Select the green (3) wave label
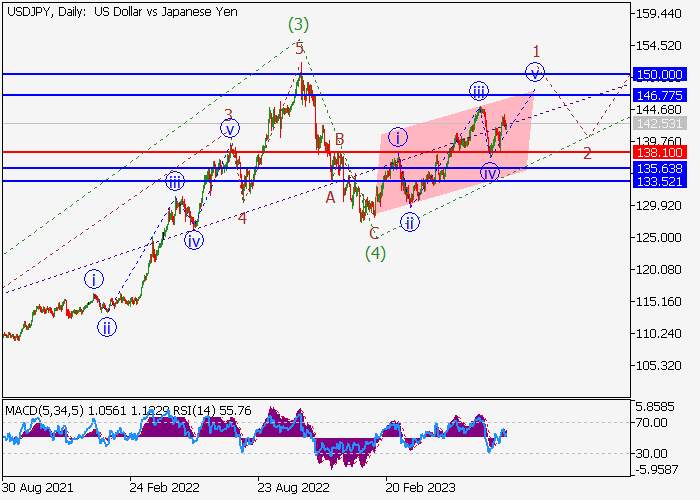Image resolution: width=700 pixels, height=500 pixels. (298, 25)
